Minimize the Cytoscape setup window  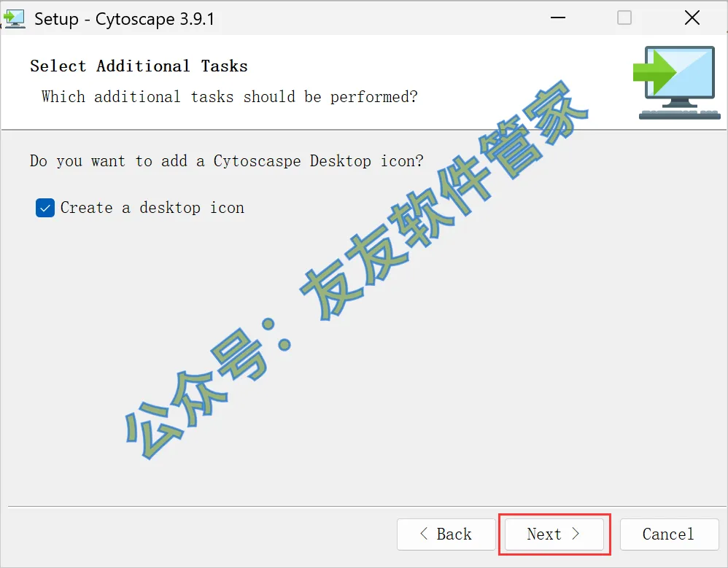(x=557, y=18)
